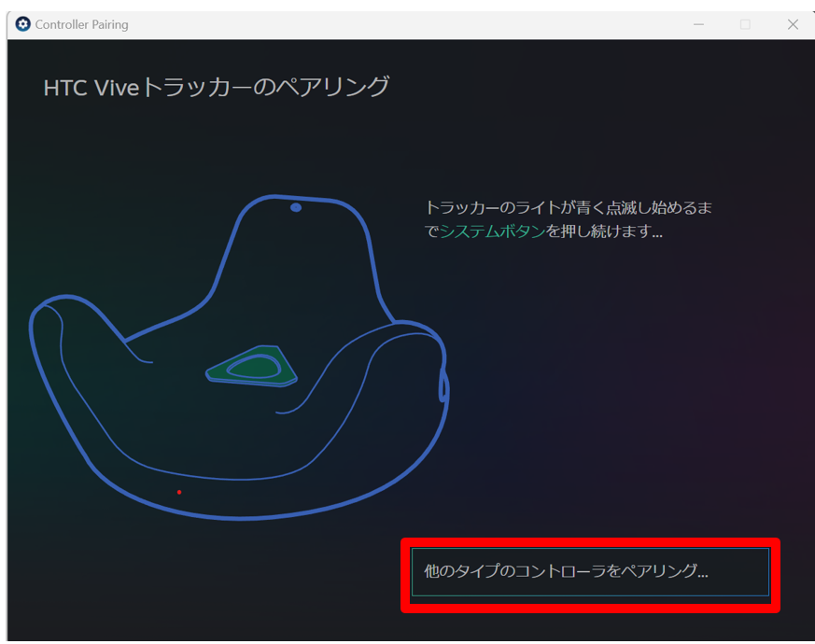Click the disabled maximize window button
The image size is (815, 644).
(x=745, y=24)
